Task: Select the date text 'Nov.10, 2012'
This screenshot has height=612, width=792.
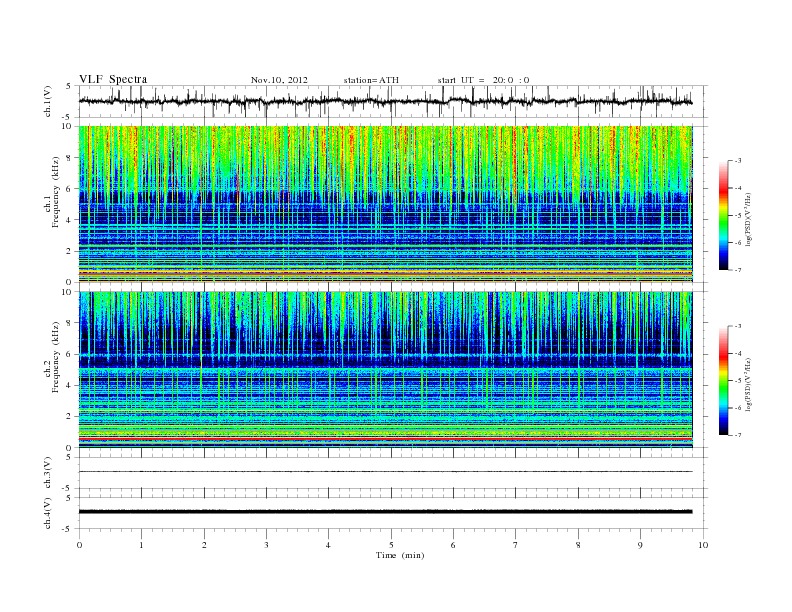Action: click(x=279, y=80)
